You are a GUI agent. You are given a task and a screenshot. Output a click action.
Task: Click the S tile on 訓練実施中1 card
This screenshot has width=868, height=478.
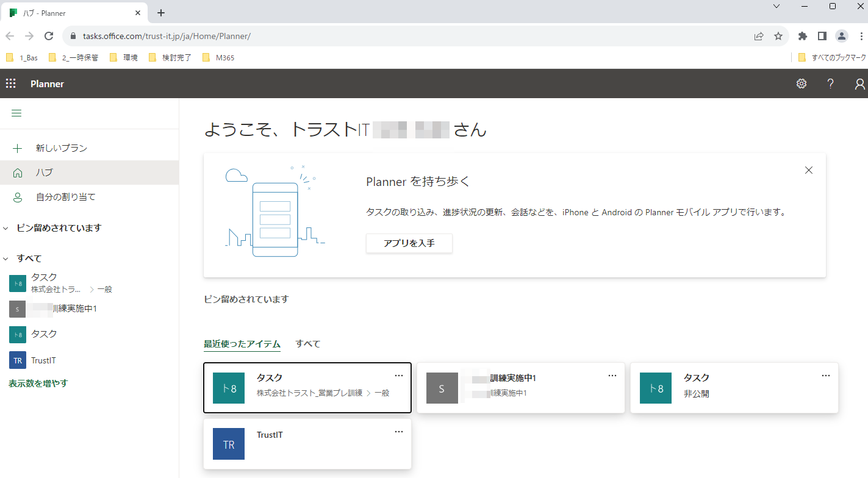pyautogui.click(x=442, y=388)
